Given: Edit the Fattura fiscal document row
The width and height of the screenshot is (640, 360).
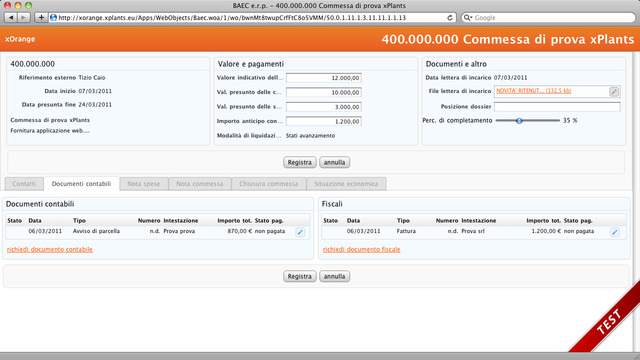Looking at the screenshot, I should [615, 232].
